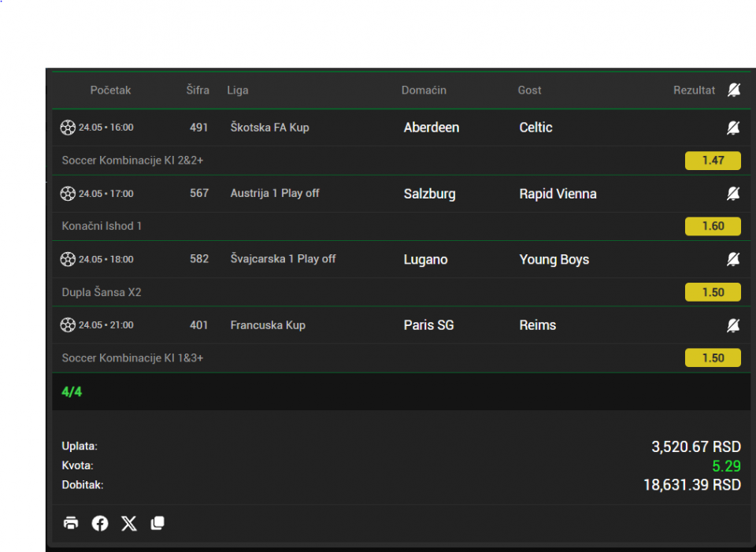Click the Dobitak amount 18,631.39 RSD
The image size is (756, 552).
(x=692, y=485)
